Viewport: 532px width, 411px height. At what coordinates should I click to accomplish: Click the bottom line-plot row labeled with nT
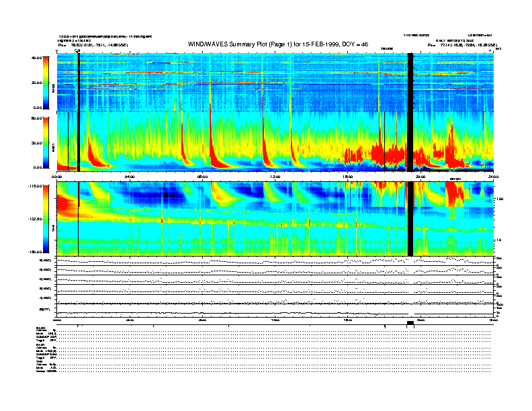point(275,310)
